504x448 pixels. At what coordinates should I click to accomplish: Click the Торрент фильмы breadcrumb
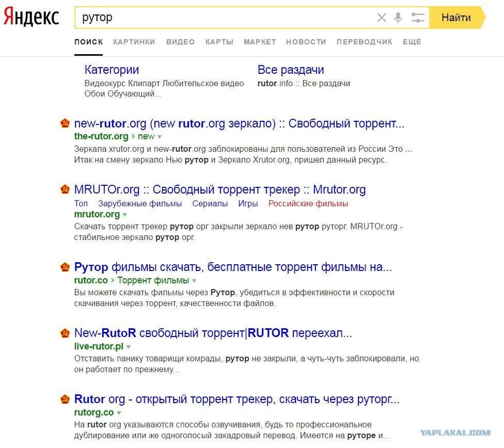[x=153, y=280]
